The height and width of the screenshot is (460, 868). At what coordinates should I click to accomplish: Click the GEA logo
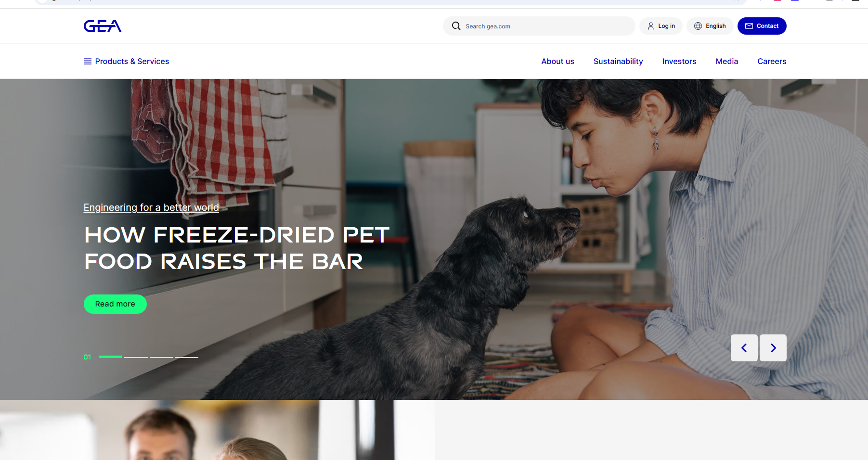tap(103, 26)
